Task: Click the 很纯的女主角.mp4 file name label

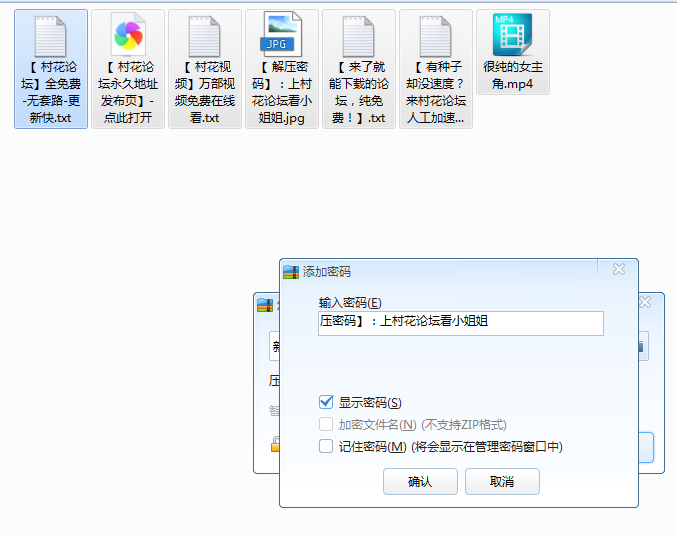Action: (512, 76)
